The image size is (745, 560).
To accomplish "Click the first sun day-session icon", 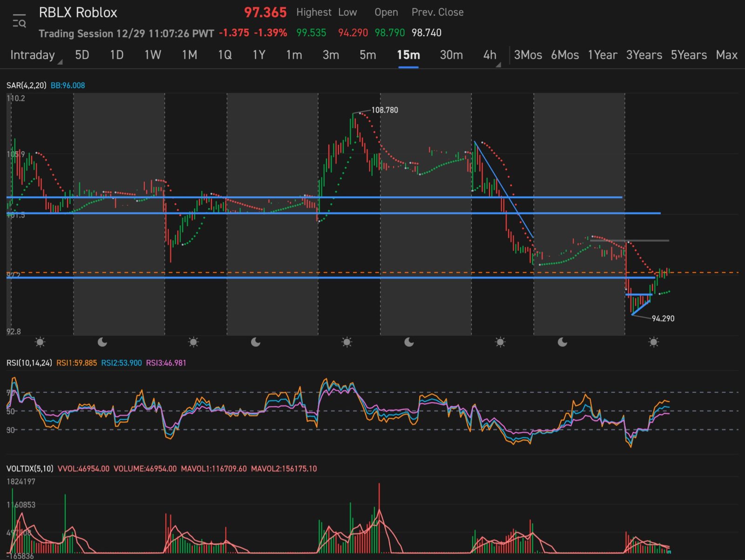I will (x=40, y=343).
